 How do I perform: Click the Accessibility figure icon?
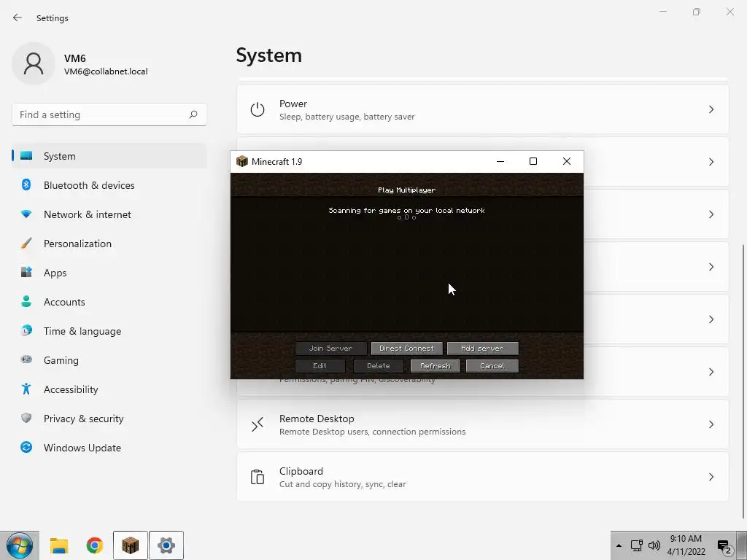click(26, 389)
